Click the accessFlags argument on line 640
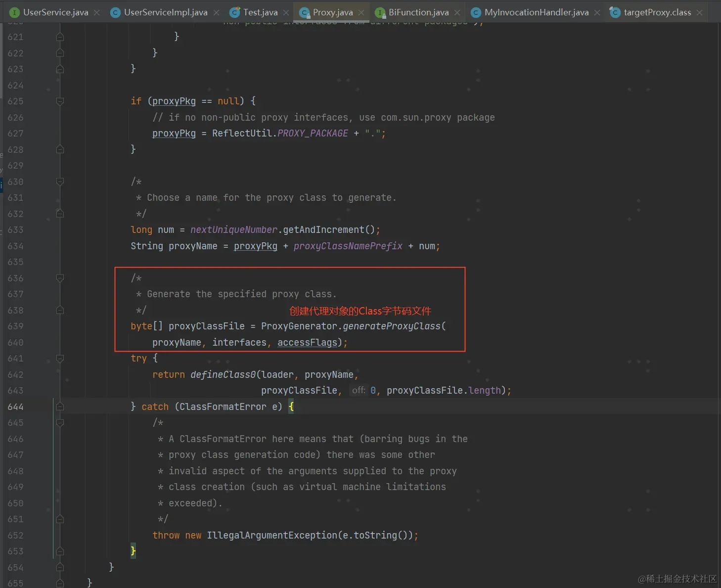 pos(307,343)
